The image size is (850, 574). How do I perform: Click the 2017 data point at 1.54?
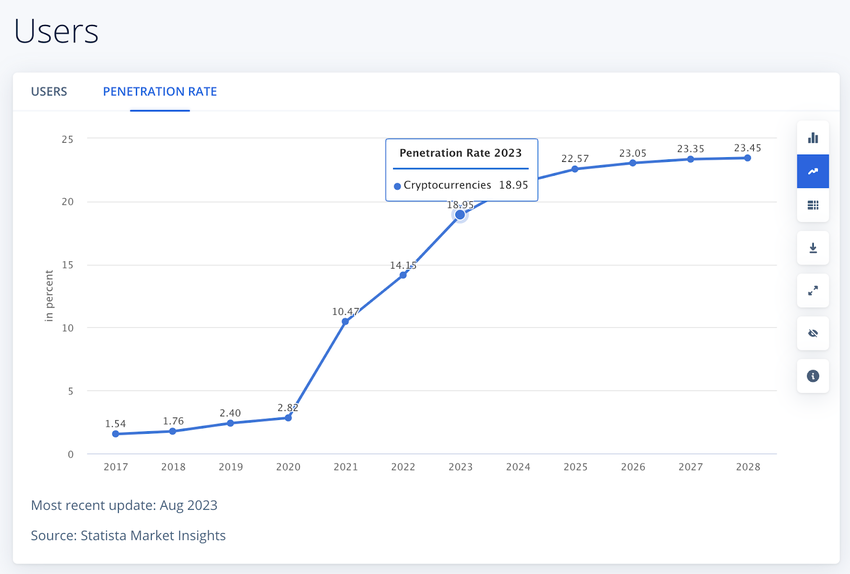coord(116,434)
